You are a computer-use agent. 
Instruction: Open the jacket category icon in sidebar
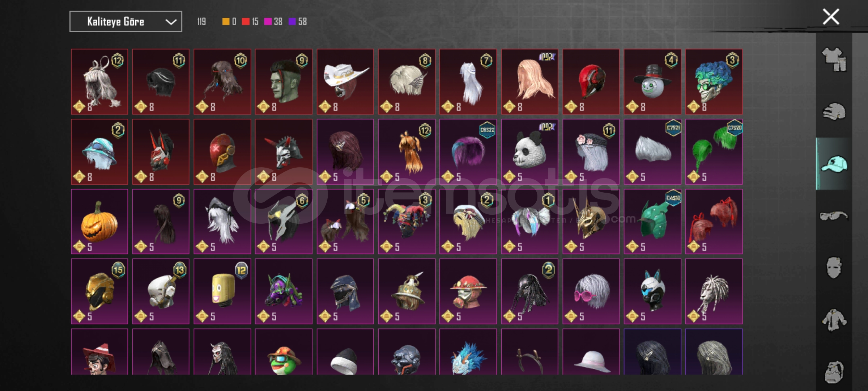834,320
